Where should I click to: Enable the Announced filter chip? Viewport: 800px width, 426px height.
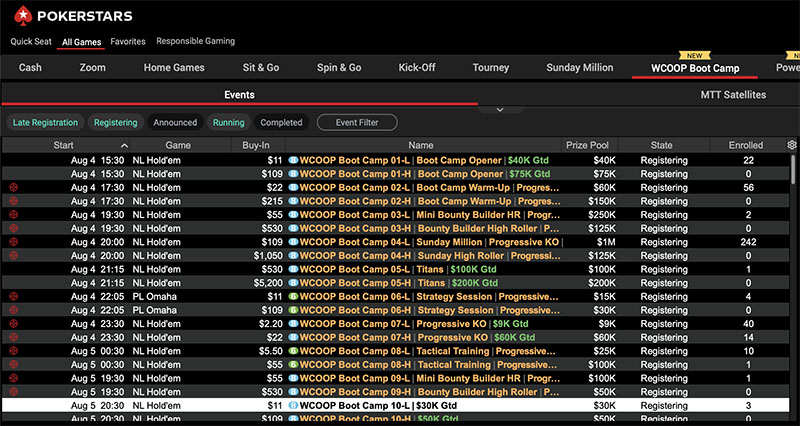tap(175, 123)
